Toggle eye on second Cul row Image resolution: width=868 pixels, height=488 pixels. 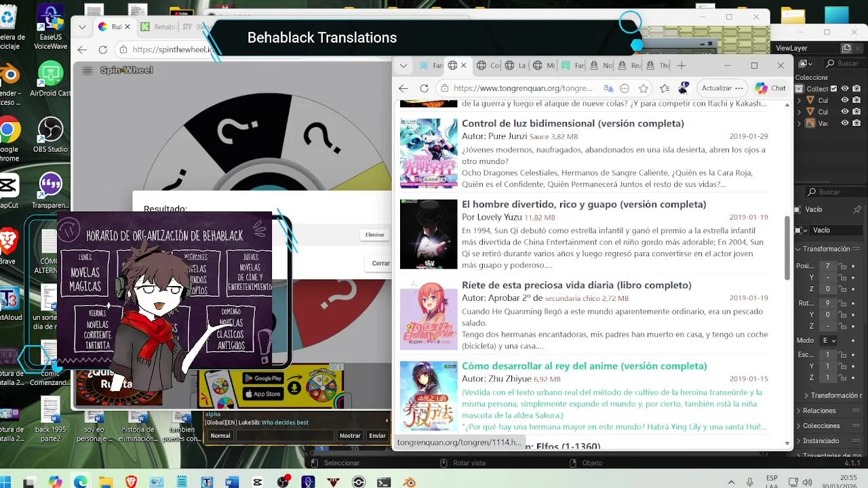click(845, 112)
